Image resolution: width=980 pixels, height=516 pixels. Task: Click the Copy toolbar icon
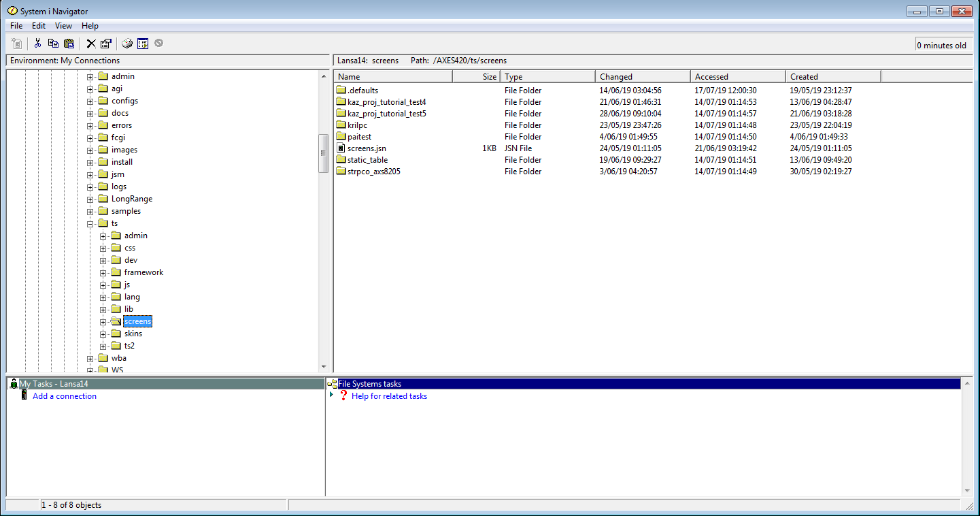[x=53, y=44]
